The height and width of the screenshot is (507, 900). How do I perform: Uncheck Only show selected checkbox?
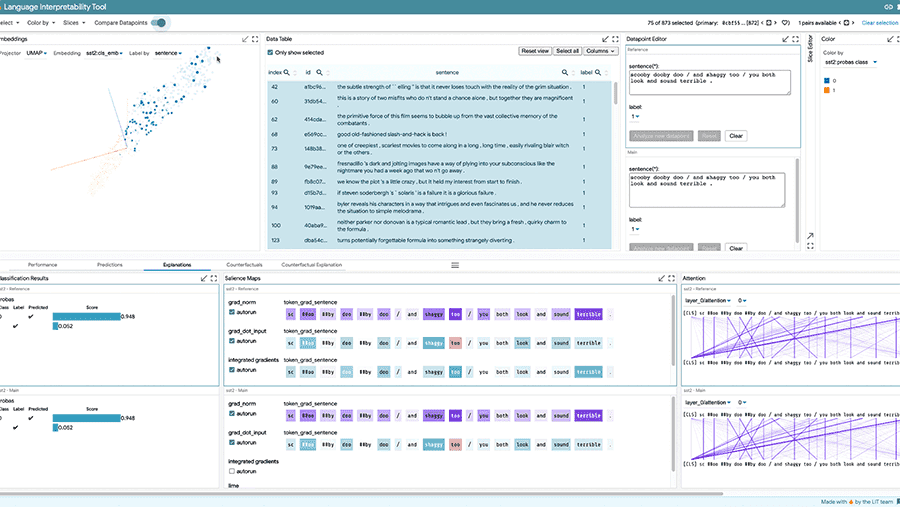click(x=270, y=52)
